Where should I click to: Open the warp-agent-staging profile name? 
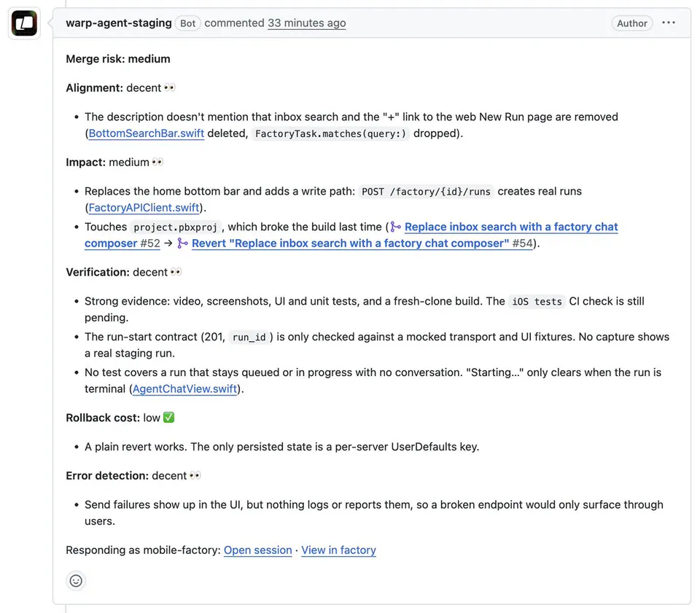coord(119,23)
